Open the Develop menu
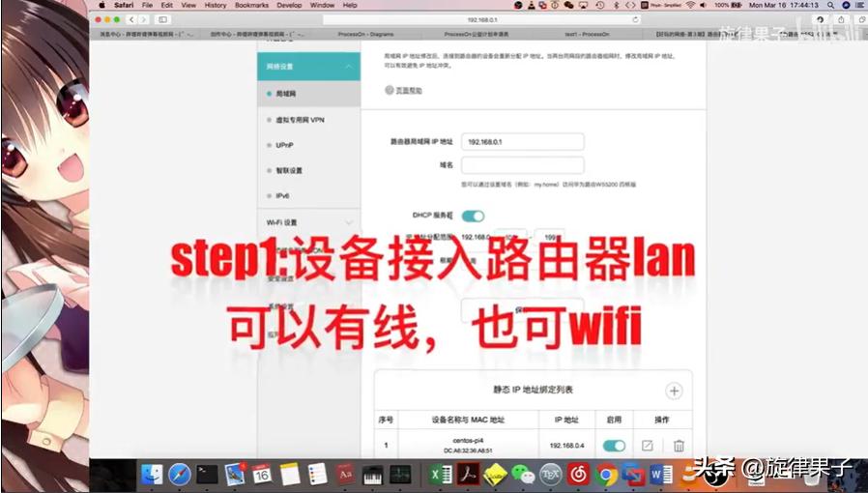 click(x=290, y=5)
